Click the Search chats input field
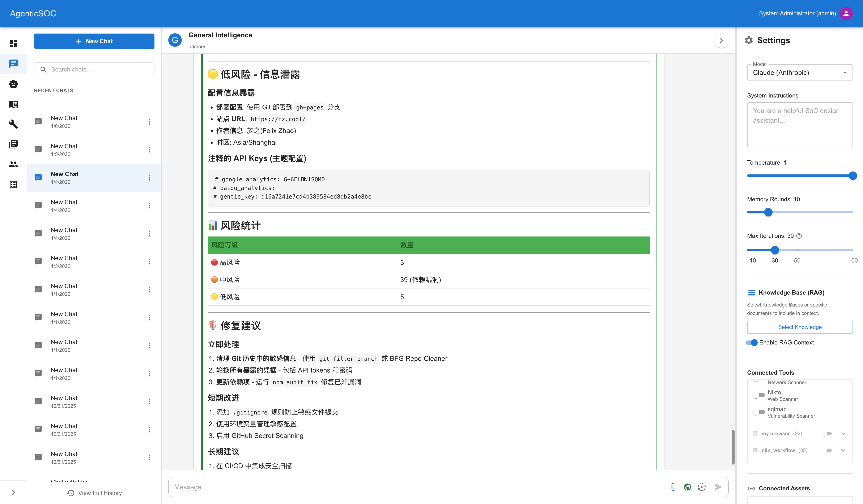The image size is (863, 504). [x=99, y=69]
